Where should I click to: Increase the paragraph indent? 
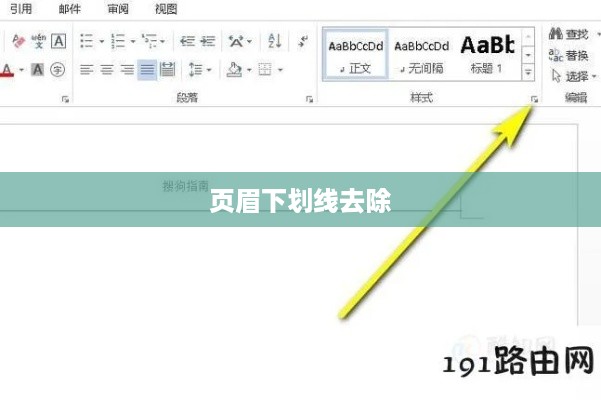(208, 41)
